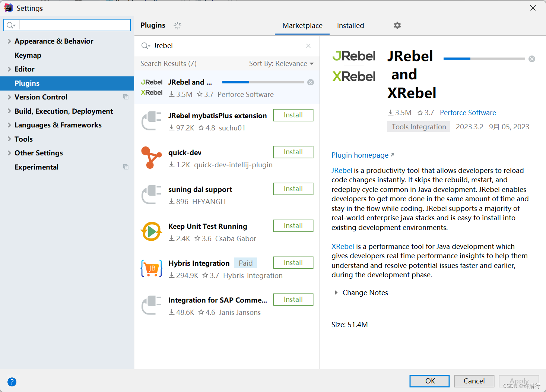
Task: Click the Cancel button
Action: [x=474, y=381]
